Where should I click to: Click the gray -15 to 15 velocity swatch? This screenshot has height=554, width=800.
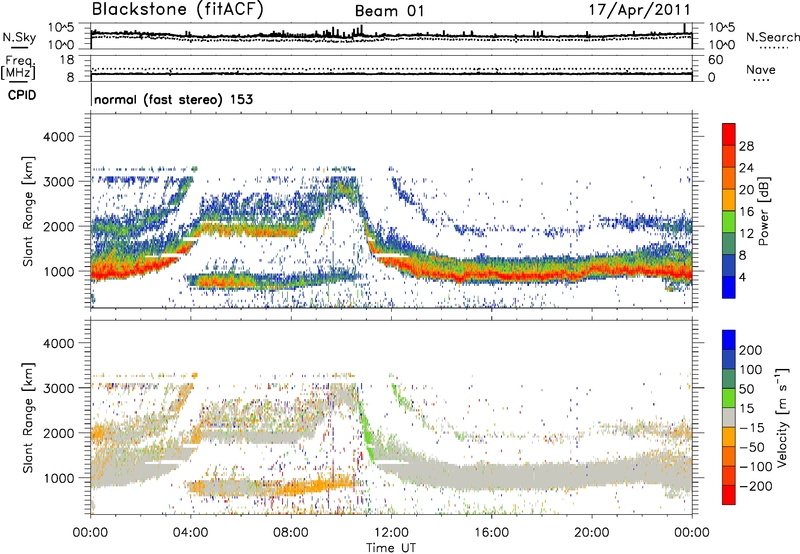729,417
